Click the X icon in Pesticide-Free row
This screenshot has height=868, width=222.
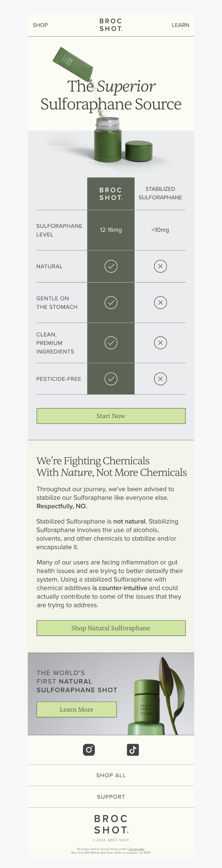[160, 379]
